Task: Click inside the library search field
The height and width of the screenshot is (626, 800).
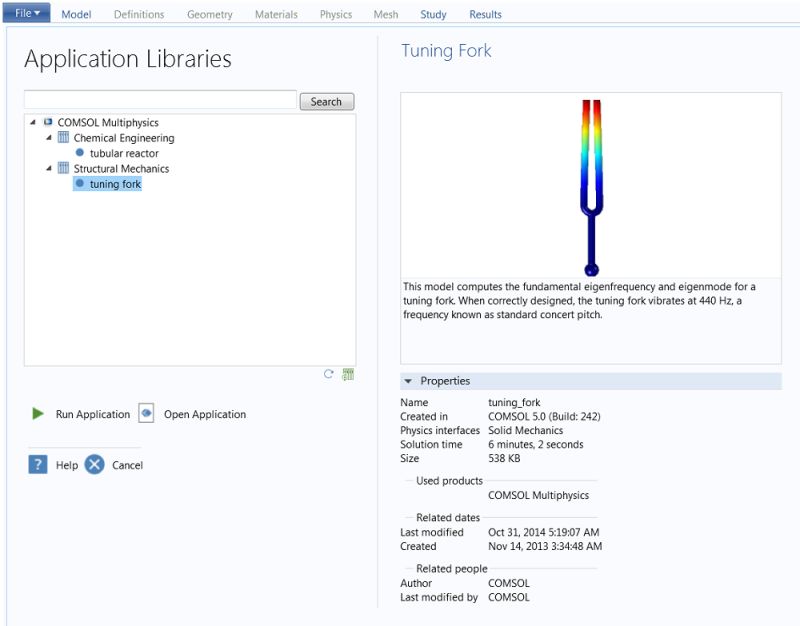Action: 155,101
